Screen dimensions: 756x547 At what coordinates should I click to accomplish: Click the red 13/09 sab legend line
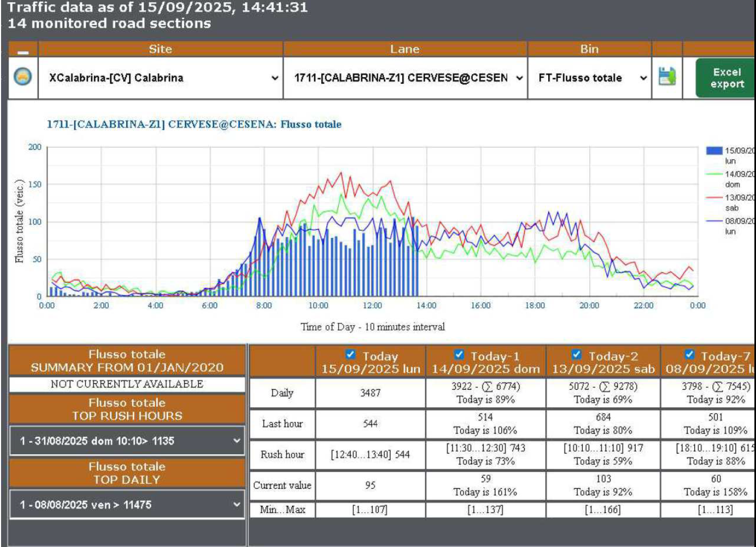(x=714, y=197)
